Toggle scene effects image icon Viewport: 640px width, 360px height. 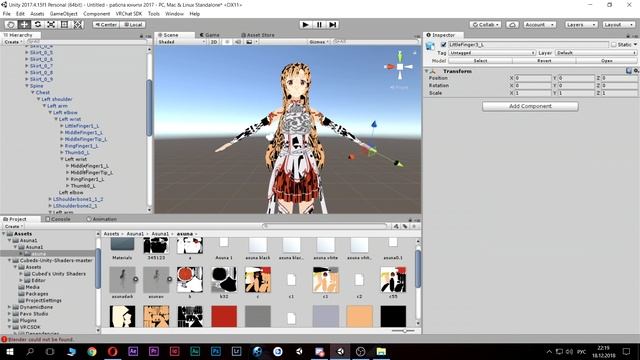[x=249, y=42]
